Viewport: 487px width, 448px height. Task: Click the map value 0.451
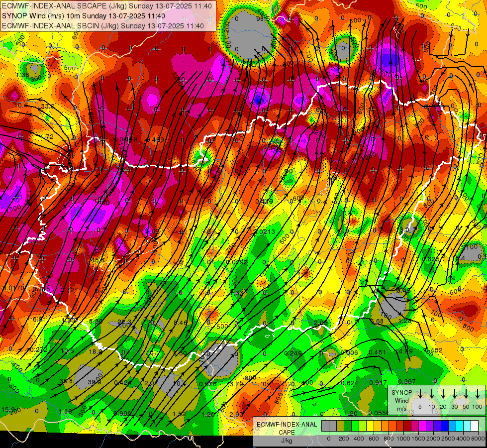378,352
